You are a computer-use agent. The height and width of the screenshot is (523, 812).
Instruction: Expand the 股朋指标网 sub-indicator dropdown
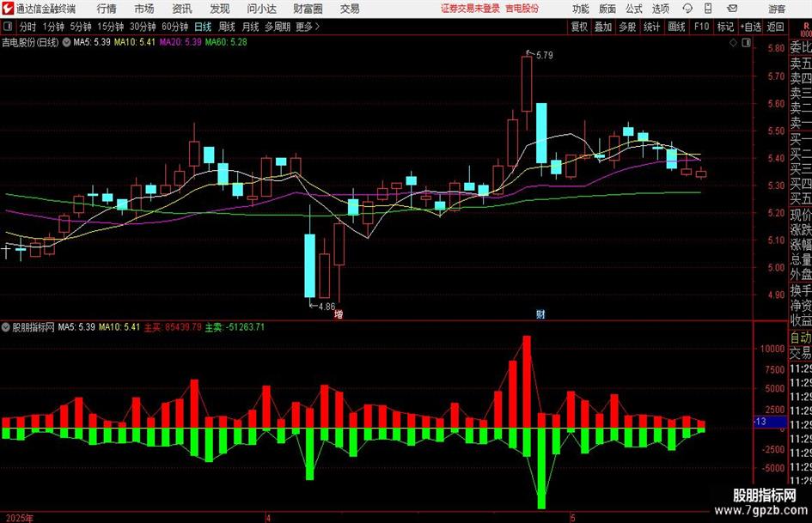(x=6, y=327)
